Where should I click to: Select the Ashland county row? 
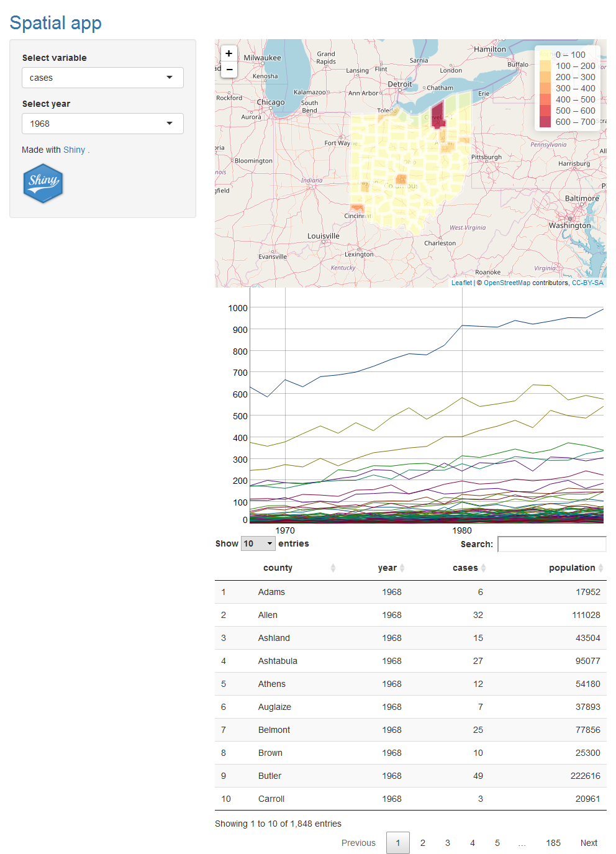410,638
